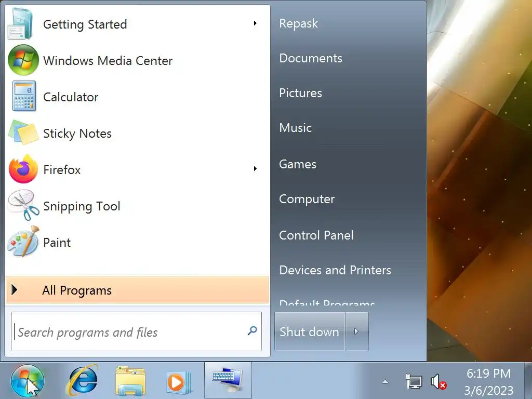Open Computer from Start menu
532x399 pixels.
click(307, 199)
